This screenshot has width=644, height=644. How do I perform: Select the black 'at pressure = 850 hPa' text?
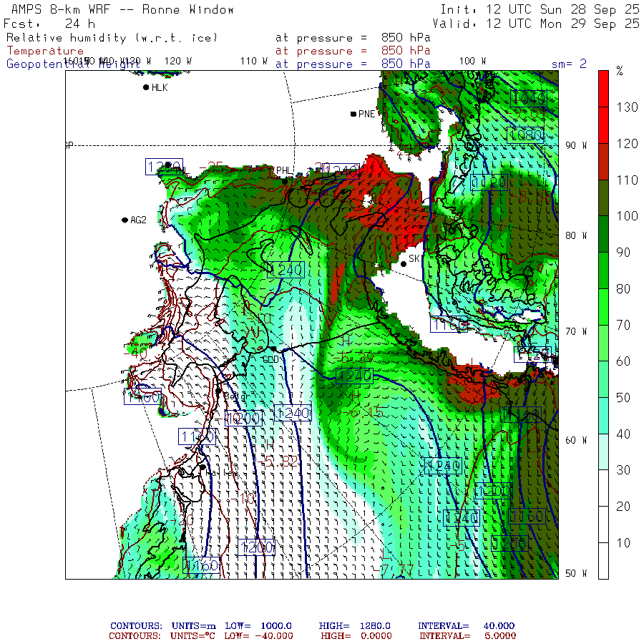[353, 38]
